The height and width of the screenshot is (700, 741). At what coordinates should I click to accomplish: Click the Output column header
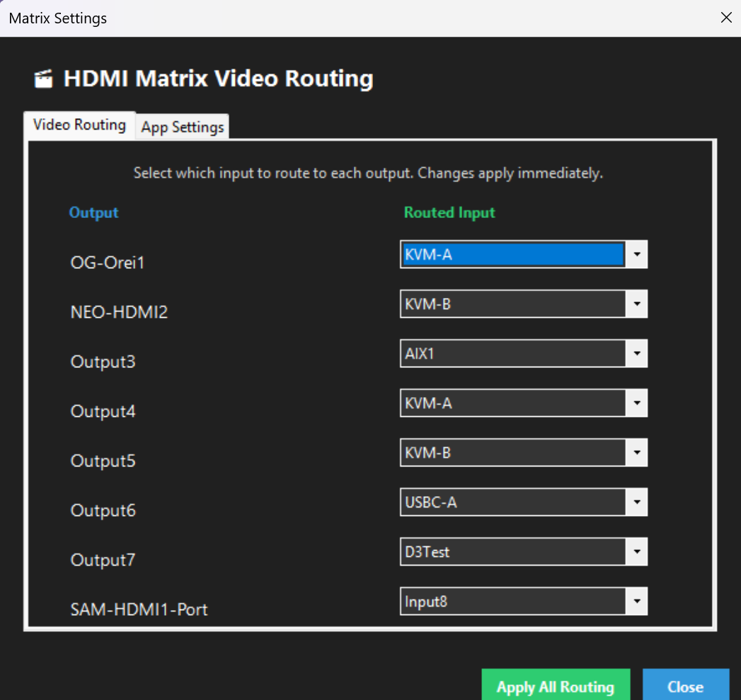click(x=93, y=212)
